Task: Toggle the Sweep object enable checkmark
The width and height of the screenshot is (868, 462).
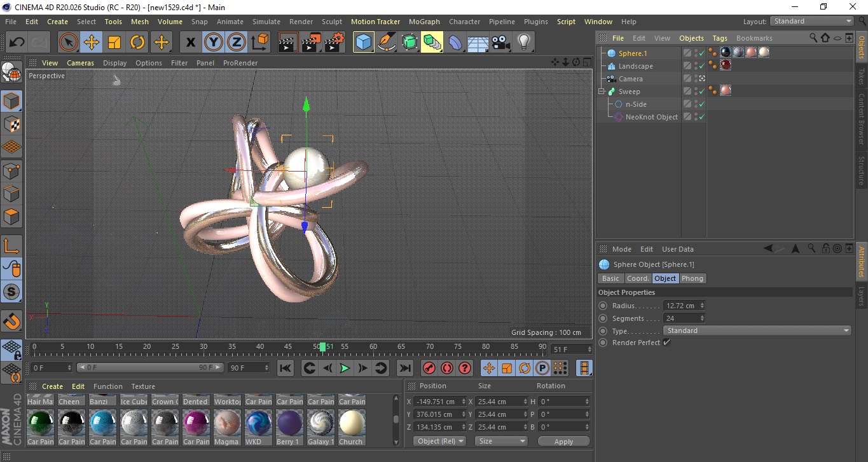Action: pyautogui.click(x=701, y=92)
